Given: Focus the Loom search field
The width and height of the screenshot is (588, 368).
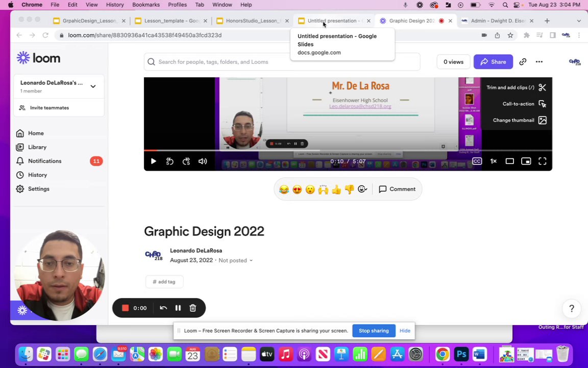Looking at the screenshot, I should click(282, 62).
